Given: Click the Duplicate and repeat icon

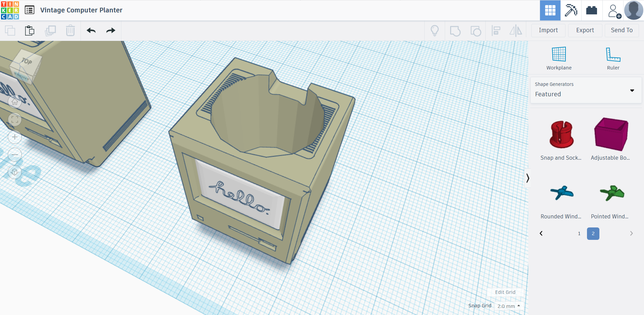Looking at the screenshot, I should (x=50, y=31).
